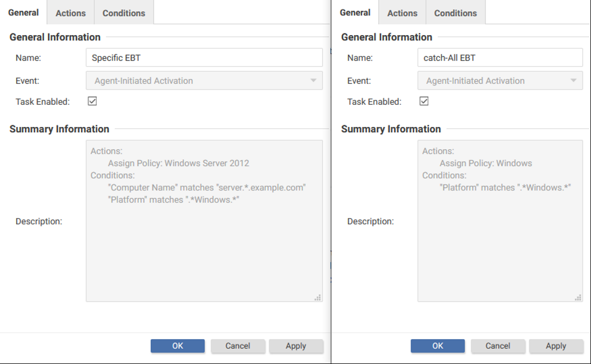Select the General tab in the left dialog
This screenshot has width=591, height=364.
(23, 12)
